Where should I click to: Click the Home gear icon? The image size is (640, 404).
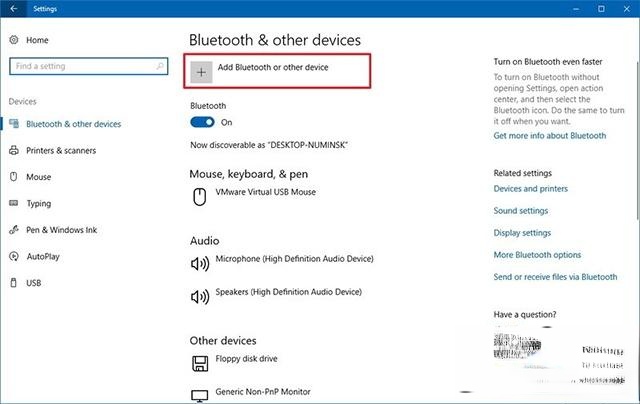[14, 40]
